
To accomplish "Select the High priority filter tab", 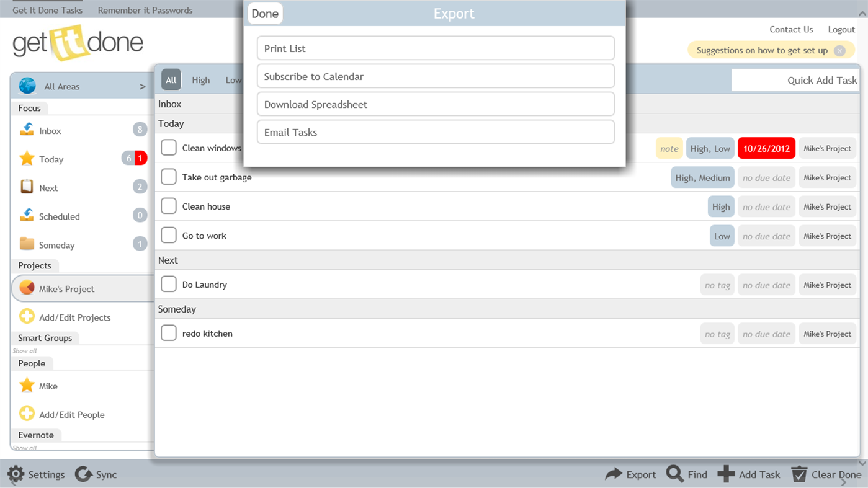I will coord(200,79).
